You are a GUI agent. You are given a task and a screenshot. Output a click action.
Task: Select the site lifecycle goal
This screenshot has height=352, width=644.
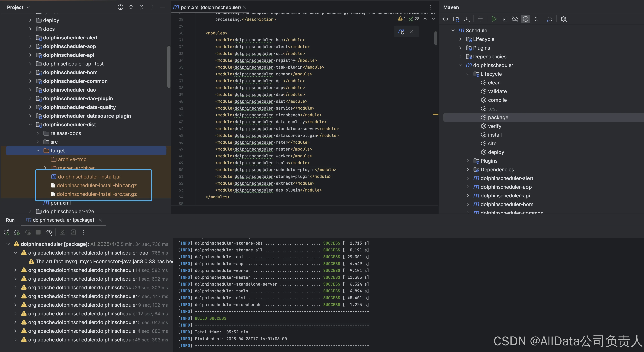click(x=492, y=144)
